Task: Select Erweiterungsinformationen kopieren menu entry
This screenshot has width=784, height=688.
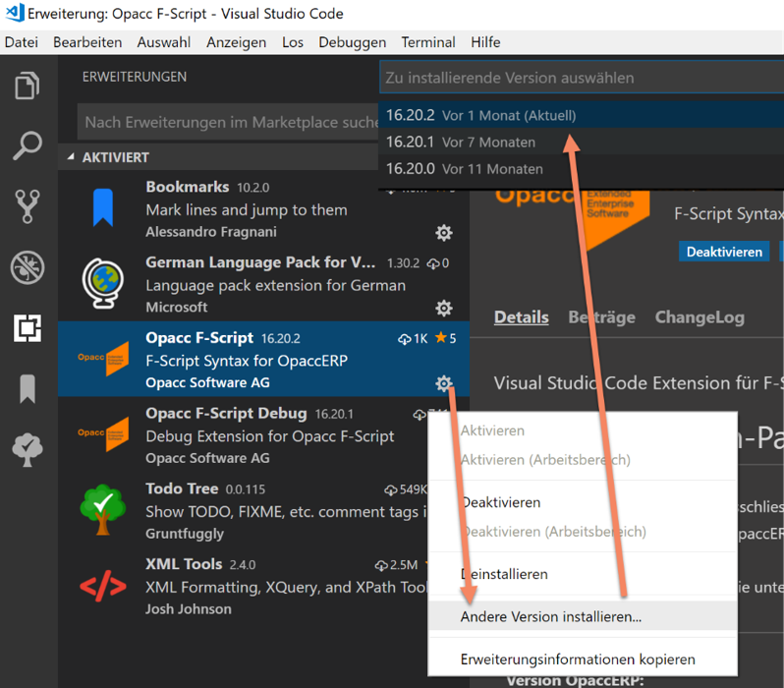Action: (583, 659)
